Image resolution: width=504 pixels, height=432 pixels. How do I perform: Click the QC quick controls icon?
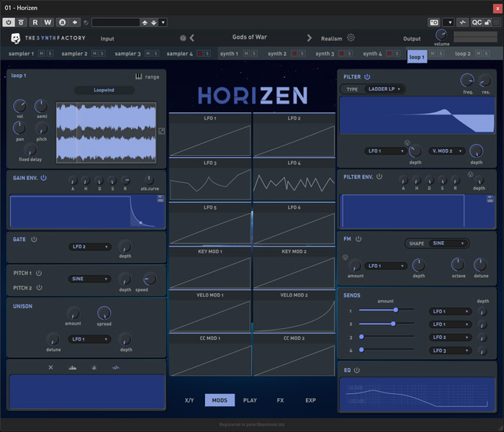477,22
